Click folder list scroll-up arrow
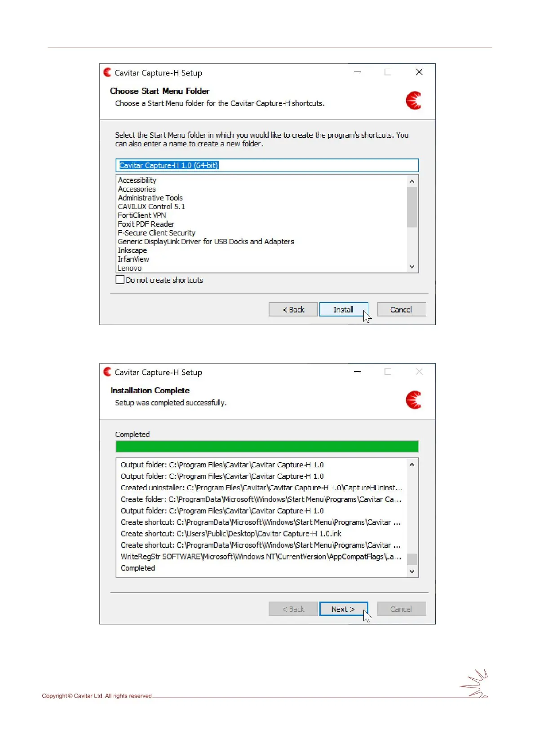535x756 pixels. (412, 181)
